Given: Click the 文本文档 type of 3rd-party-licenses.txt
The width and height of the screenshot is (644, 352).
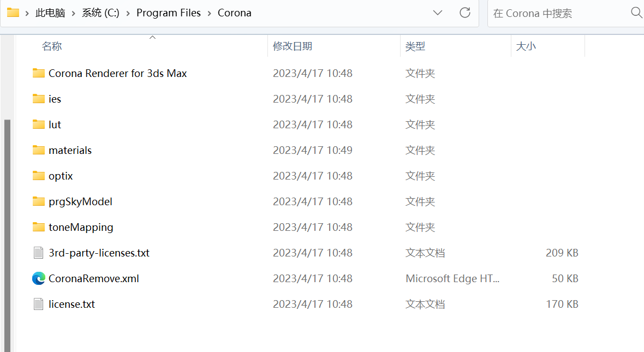Looking at the screenshot, I should click(x=425, y=253).
